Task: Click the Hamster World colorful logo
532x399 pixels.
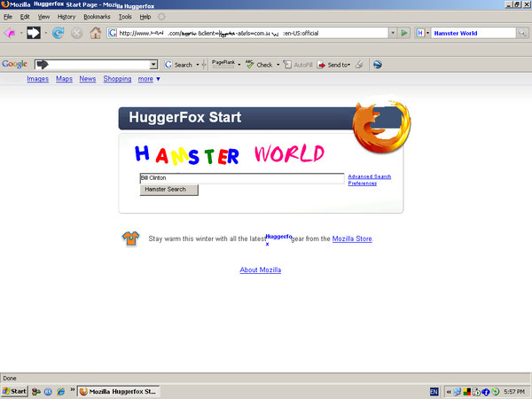Action: [230, 154]
